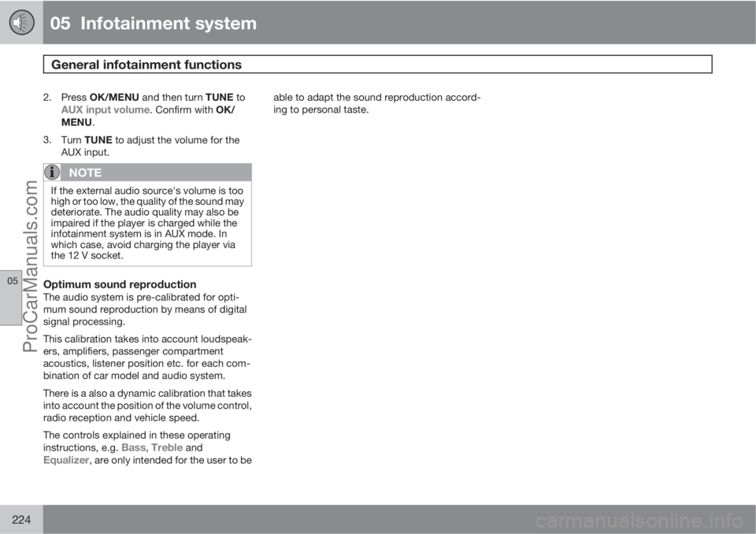
Task: Click the speaker icon in header
Action: pyautogui.click(x=22, y=22)
